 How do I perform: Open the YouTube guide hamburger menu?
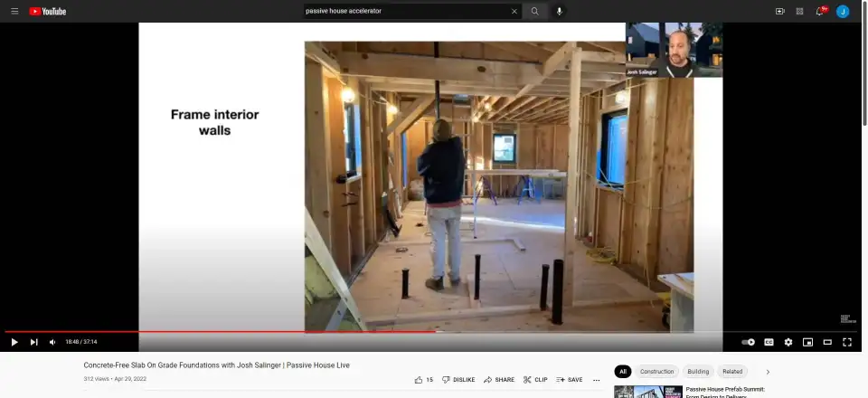click(14, 11)
